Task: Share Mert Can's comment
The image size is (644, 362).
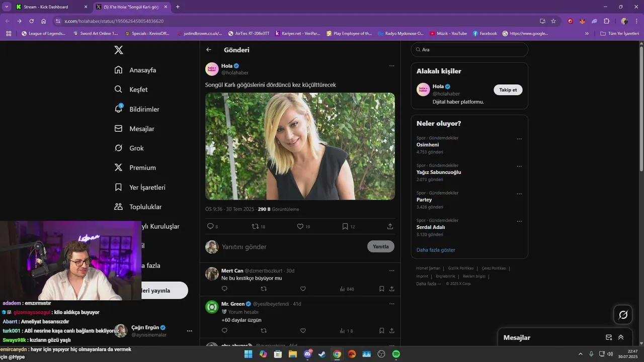Action: (x=391, y=289)
